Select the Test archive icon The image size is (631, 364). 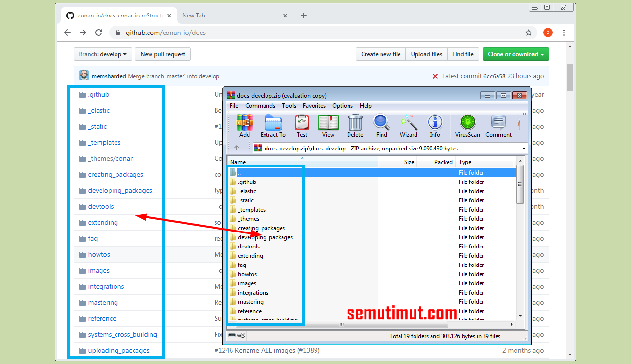tap(302, 126)
